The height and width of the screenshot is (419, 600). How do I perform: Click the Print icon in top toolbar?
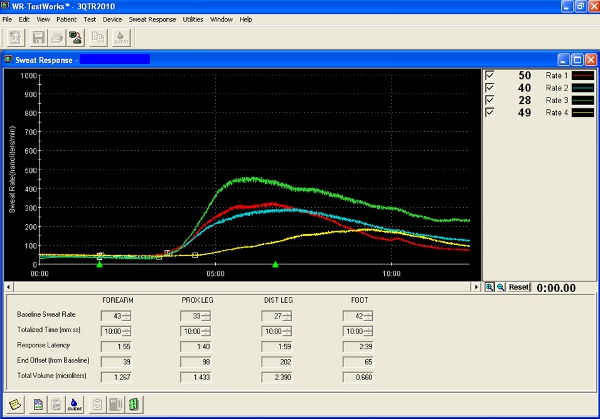pos(57,37)
